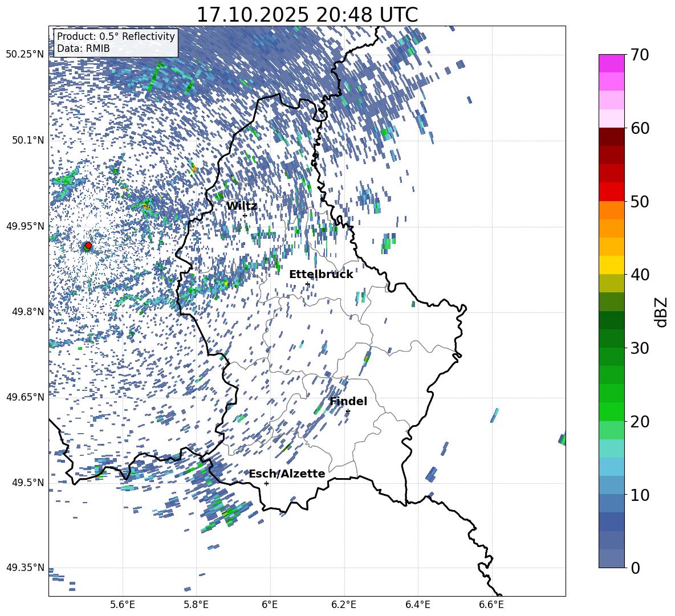675x616 pixels.
Task: Click the 40 colorbar tick label
Action: (640, 275)
